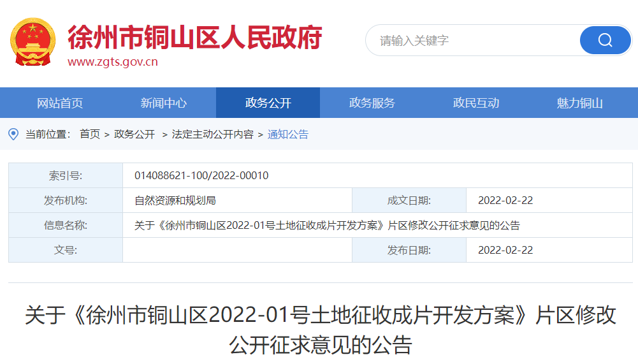Click the 成文日期 label cell
This screenshot has height=364, width=638.
(409, 200)
